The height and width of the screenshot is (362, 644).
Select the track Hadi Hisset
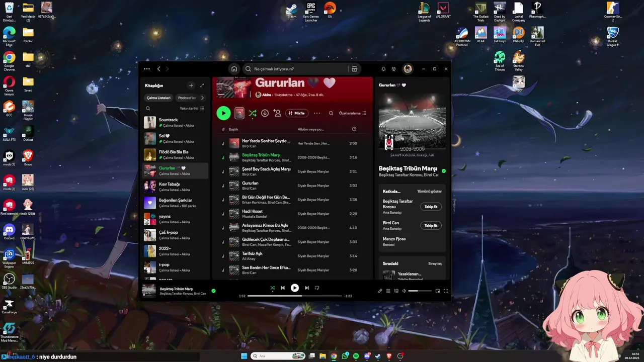tap(293, 214)
